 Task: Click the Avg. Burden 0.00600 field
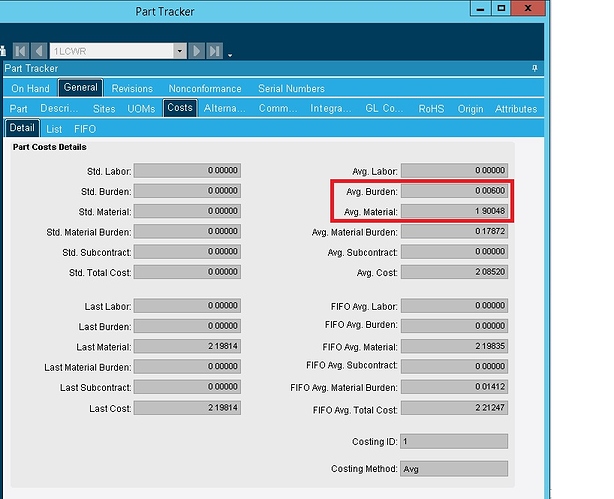tap(455, 191)
